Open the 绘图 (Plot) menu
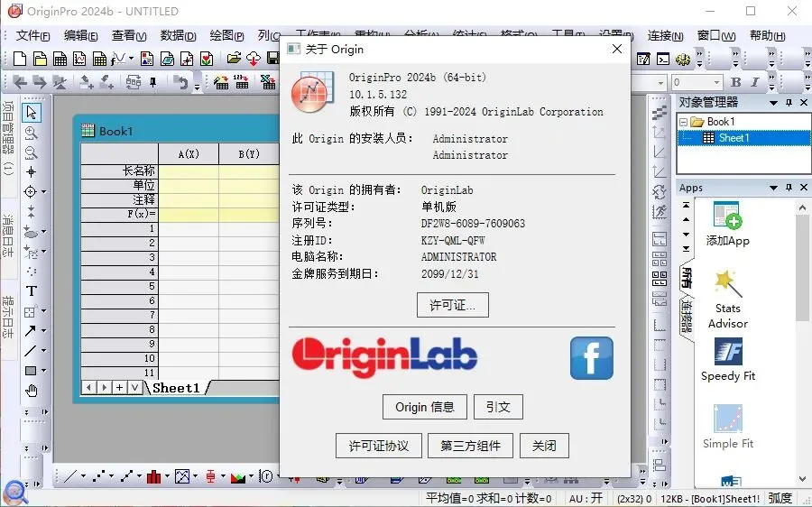 226,36
